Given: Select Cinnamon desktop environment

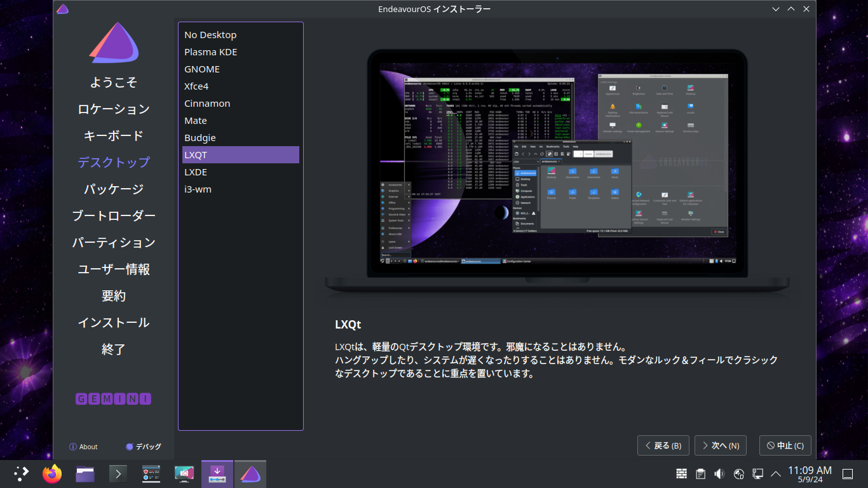Looking at the screenshot, I should click(x=240, y=104).
